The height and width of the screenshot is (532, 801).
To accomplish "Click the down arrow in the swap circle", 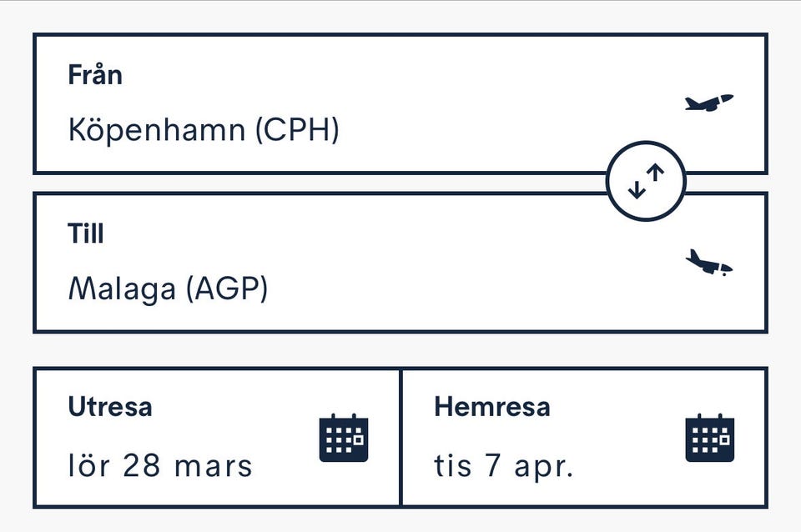I will tap(637, 189).
